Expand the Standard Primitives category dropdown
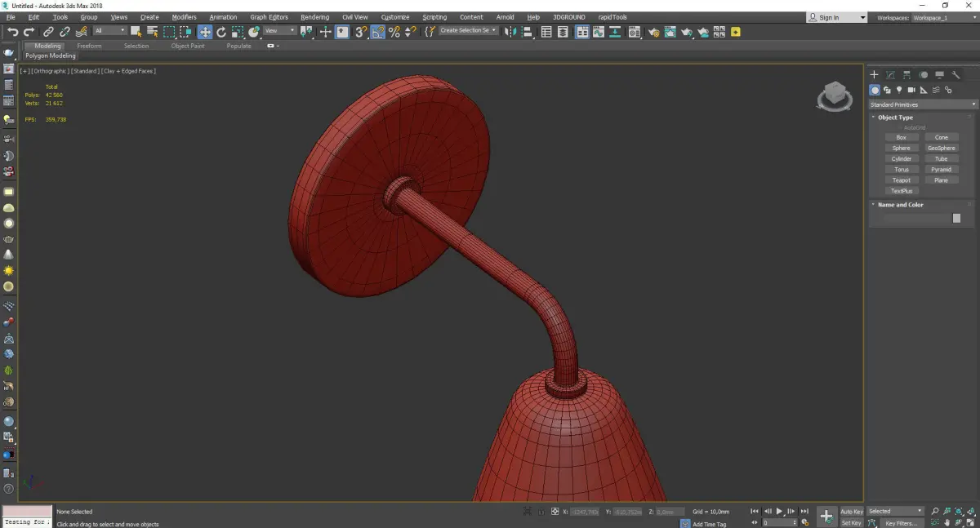 (923, 104)
